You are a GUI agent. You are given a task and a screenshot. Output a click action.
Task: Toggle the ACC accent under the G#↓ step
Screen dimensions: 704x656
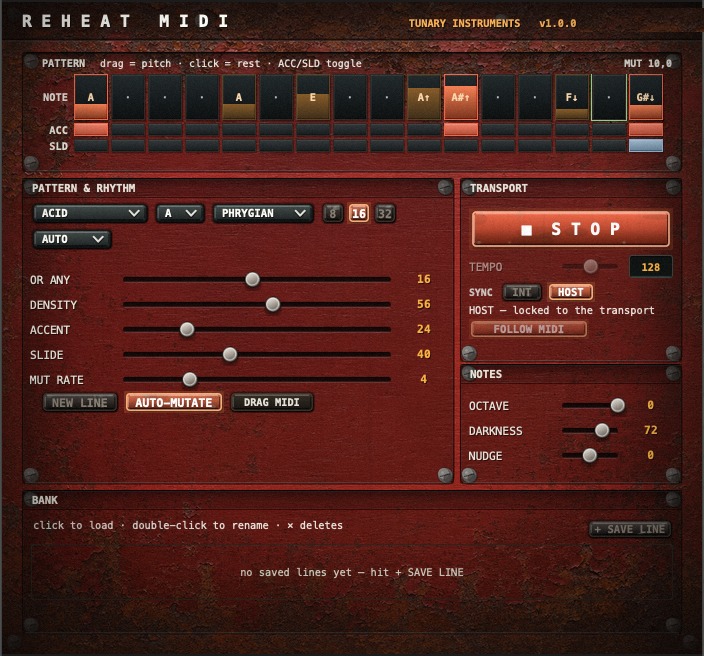tap(646, 130)
